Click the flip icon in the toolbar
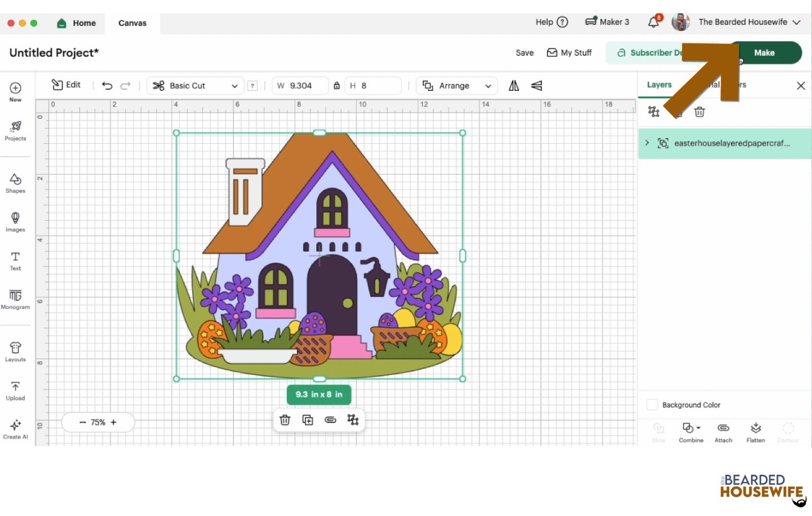 [514, 86]
